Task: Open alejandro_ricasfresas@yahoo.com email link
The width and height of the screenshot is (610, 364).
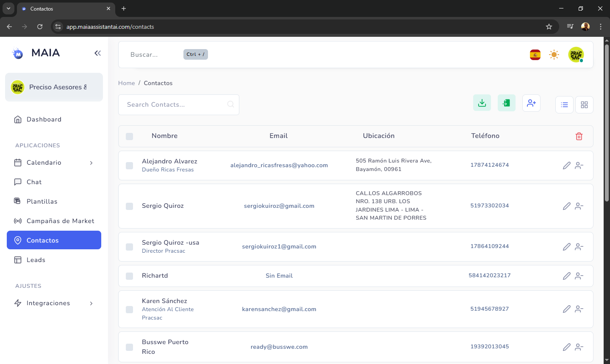Action: click(x=279, y=165)
